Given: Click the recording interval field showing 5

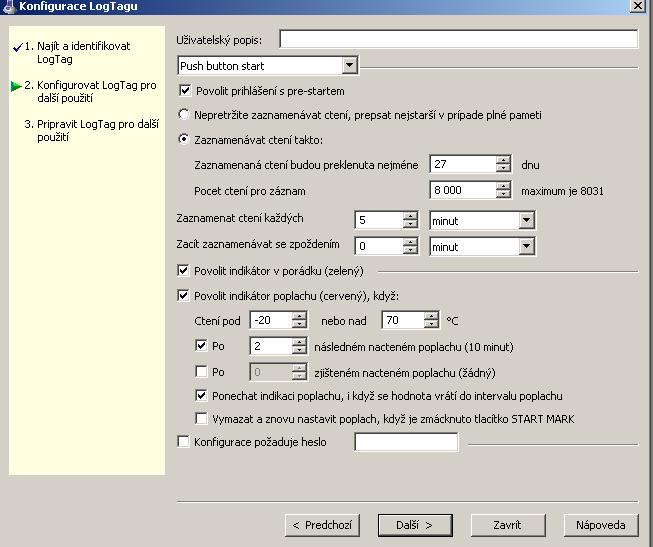Looking at the screenshot, I should (379, 220).
